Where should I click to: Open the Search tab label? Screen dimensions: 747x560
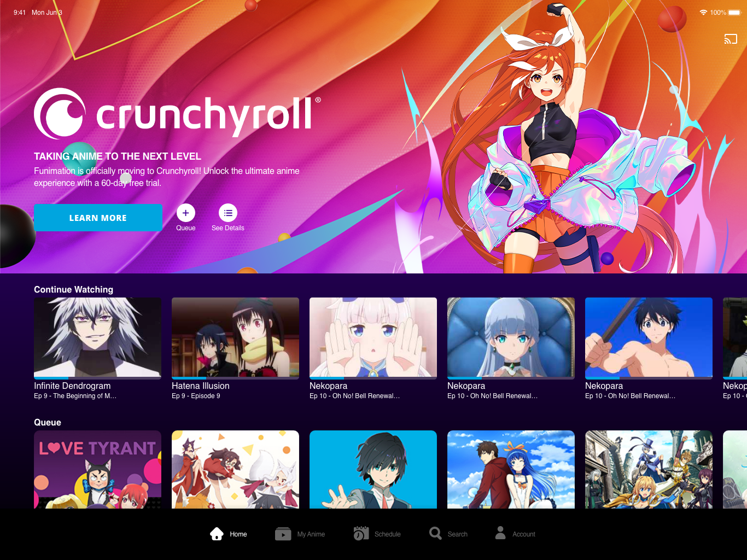tap(458, 534)
